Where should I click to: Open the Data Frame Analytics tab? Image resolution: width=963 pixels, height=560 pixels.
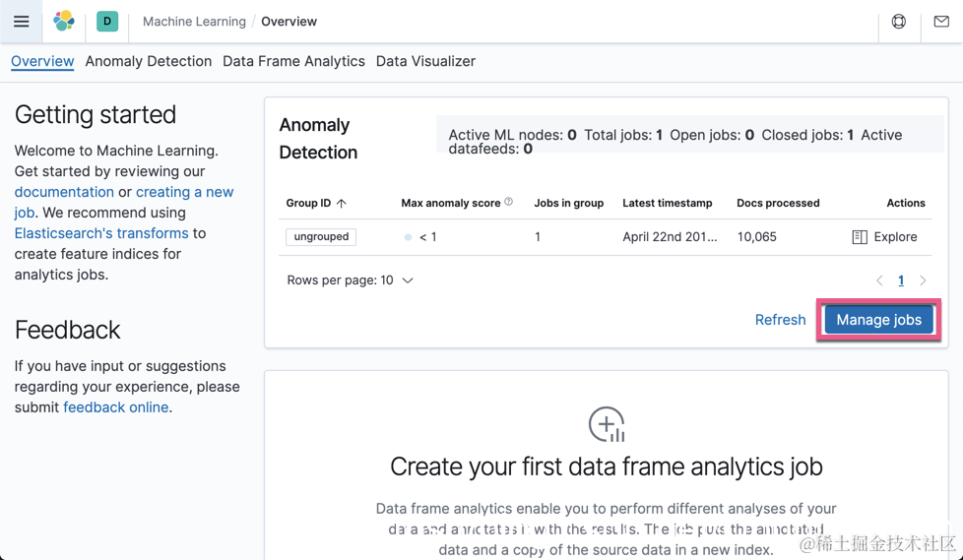[293, 61]
